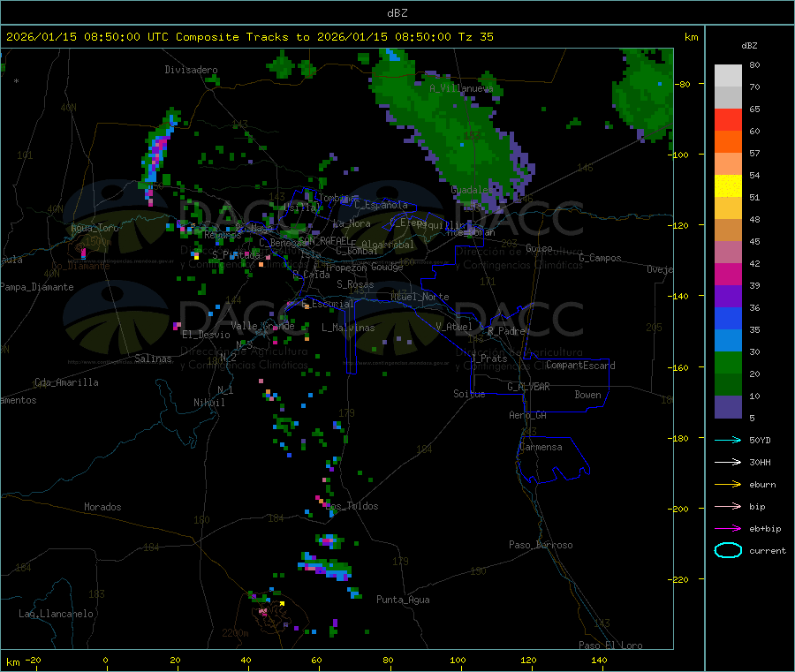
Task: Select the light orange 57 dBZ swatch
Action: 728,164
